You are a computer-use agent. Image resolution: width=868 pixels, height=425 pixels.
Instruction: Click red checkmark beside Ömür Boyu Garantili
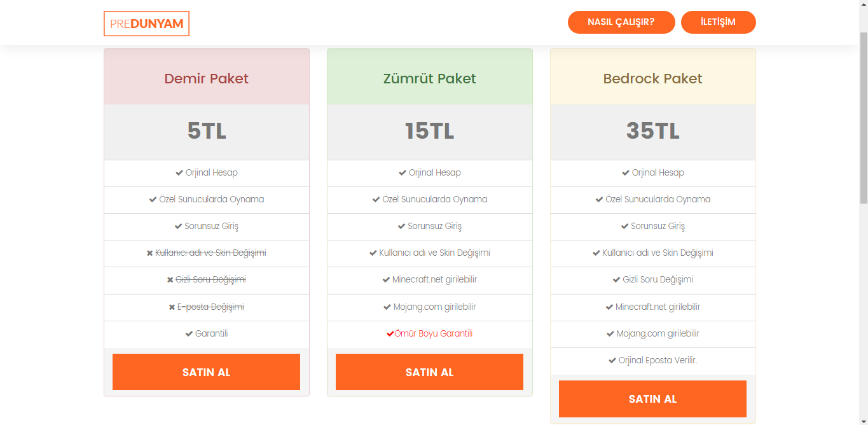390,334
